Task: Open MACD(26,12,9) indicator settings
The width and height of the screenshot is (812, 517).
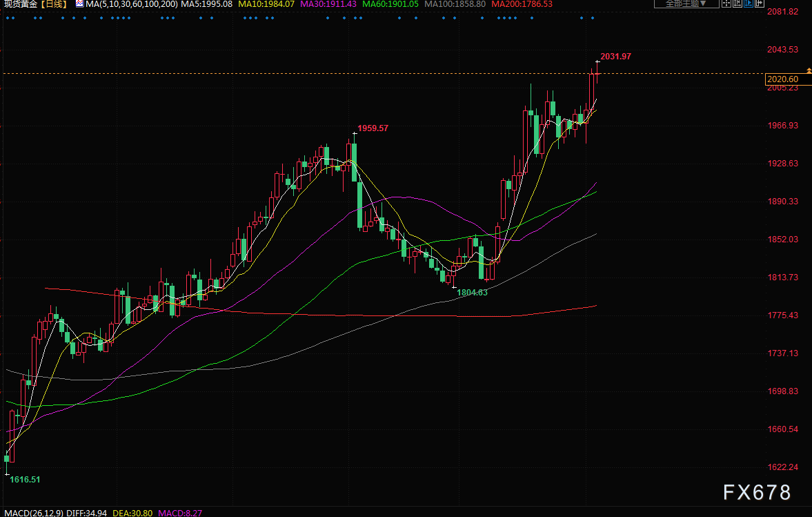Action: click(34, 513)
